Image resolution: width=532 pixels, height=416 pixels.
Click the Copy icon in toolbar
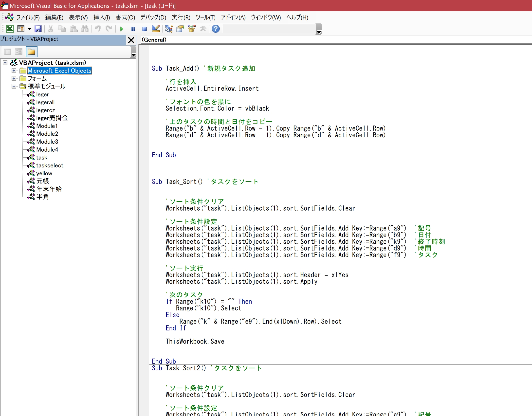tap(62, 29)
